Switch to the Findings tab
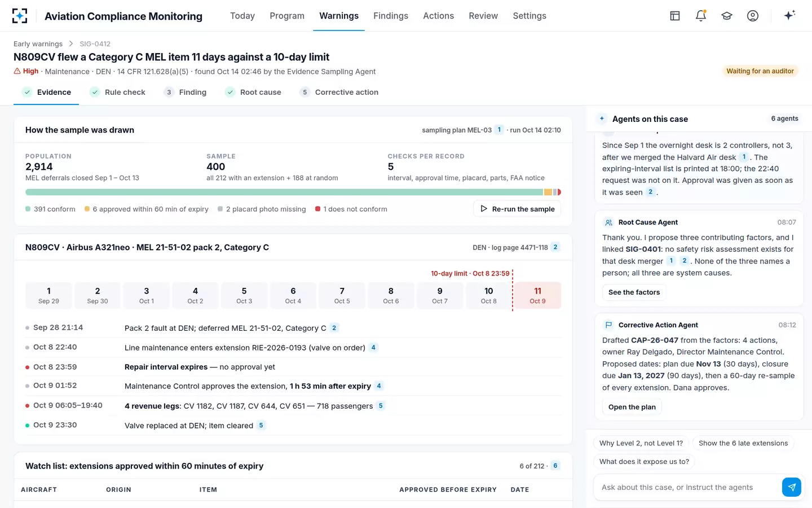The width and height of the screenshot is (812, 508). [x=391, y=16]
